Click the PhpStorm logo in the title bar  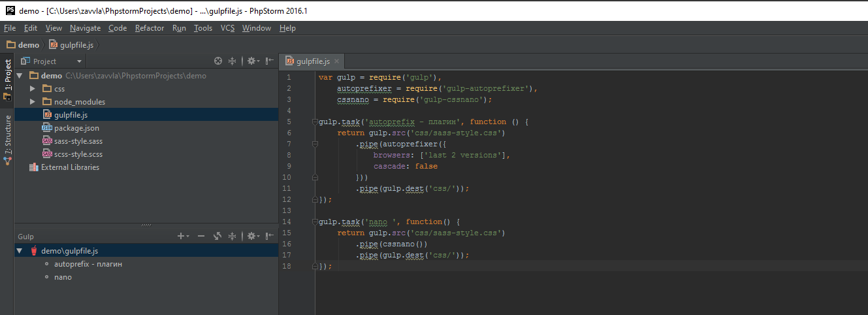(10, 10)
